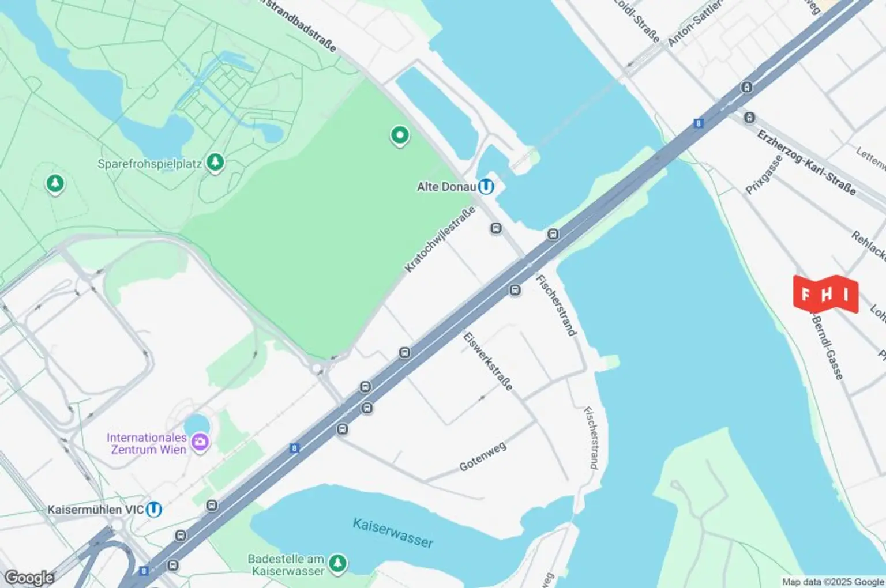Open the Badestelle am Kaiserwasser tree marker
Screen dimensions: 886x588
(337, 563)
